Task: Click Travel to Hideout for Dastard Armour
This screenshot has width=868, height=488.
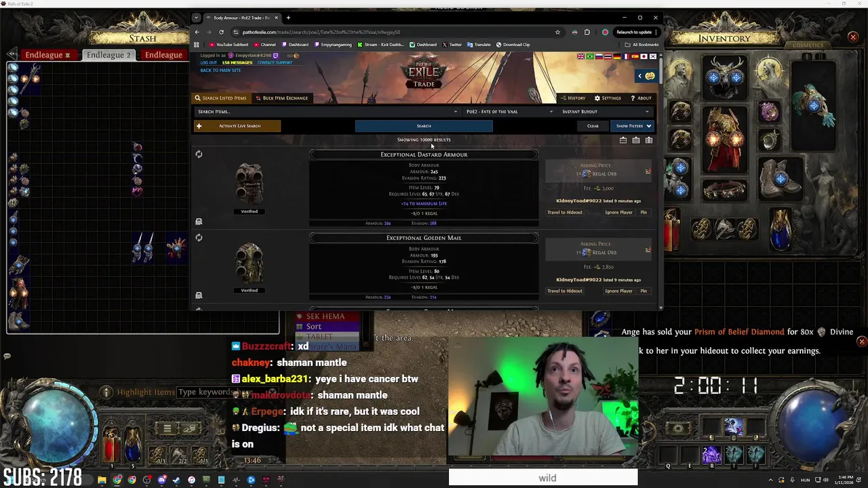Action: pos(565,212)
